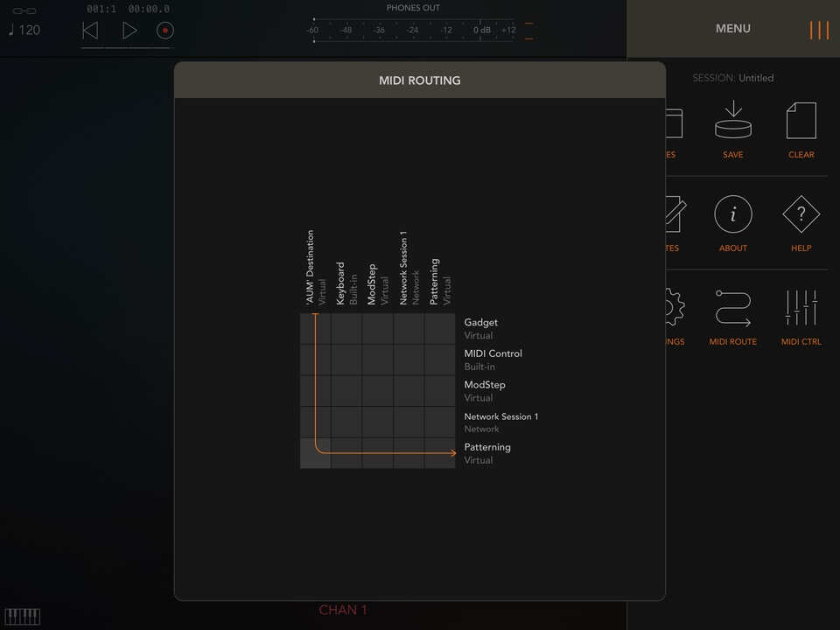Toggle route from Keyboard to Patterning destination
840x630 pixels.
pyautogui.click(x=346, y=453)
